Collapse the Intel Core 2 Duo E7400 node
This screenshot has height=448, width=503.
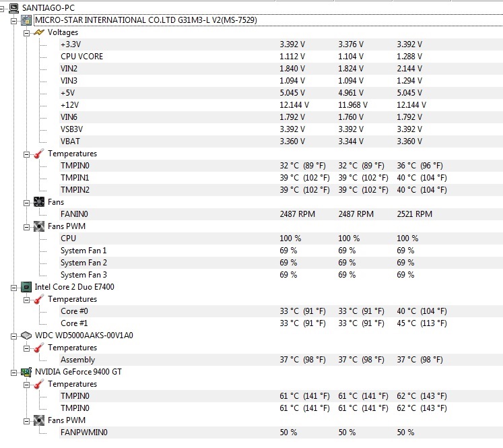pyautogui.click(x=13, y=288)
